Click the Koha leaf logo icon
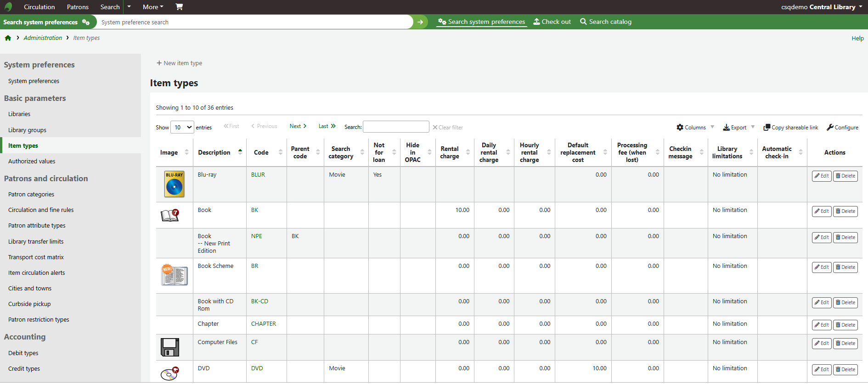 (x=8, y=7)
